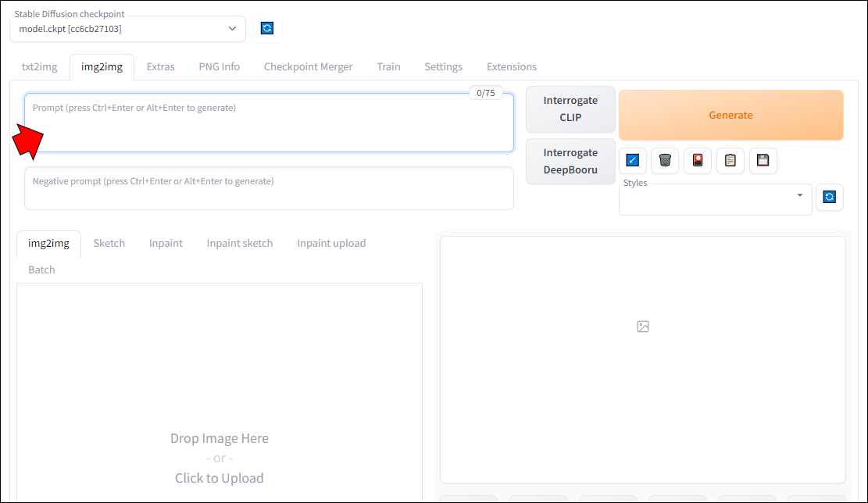Clear prompt with the trash can icon
The width and height of the screenshot is (868, 503).
(x=665, y=160)
